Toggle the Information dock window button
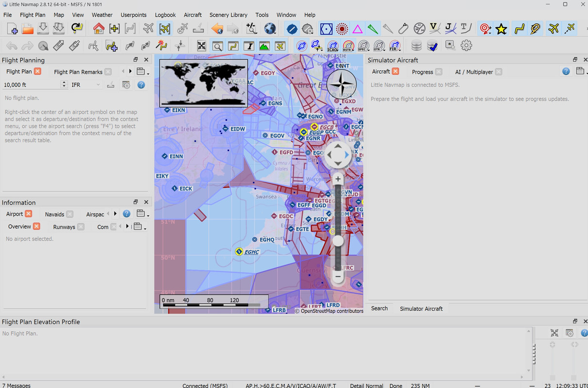The width and height of the screenshot is (588, 388). (249, 46)
